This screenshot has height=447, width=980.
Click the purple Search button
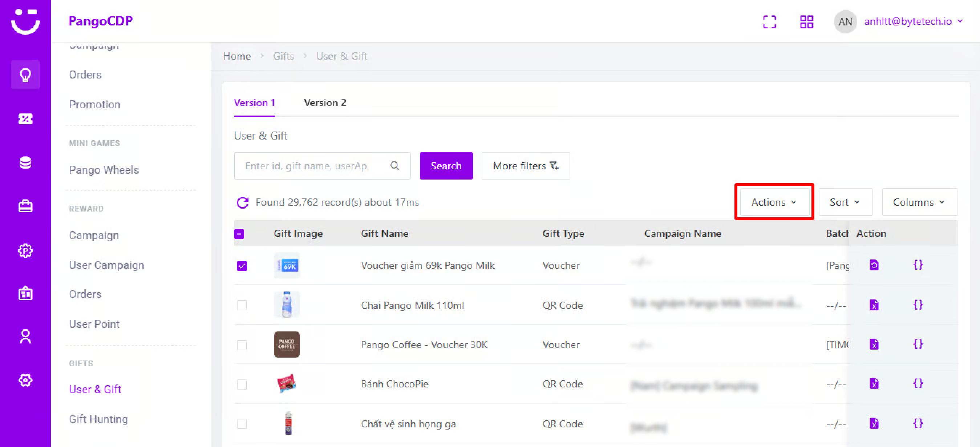point(446,166)
